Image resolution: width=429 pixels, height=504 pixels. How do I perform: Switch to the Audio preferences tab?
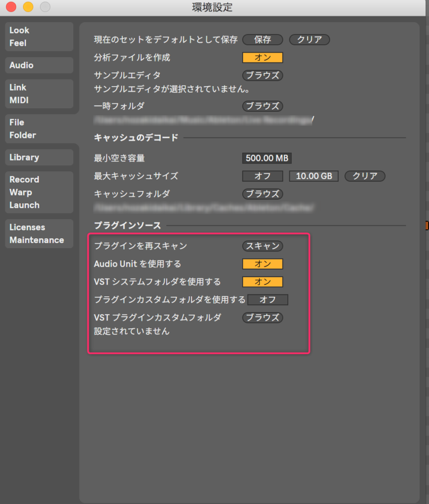39,65
